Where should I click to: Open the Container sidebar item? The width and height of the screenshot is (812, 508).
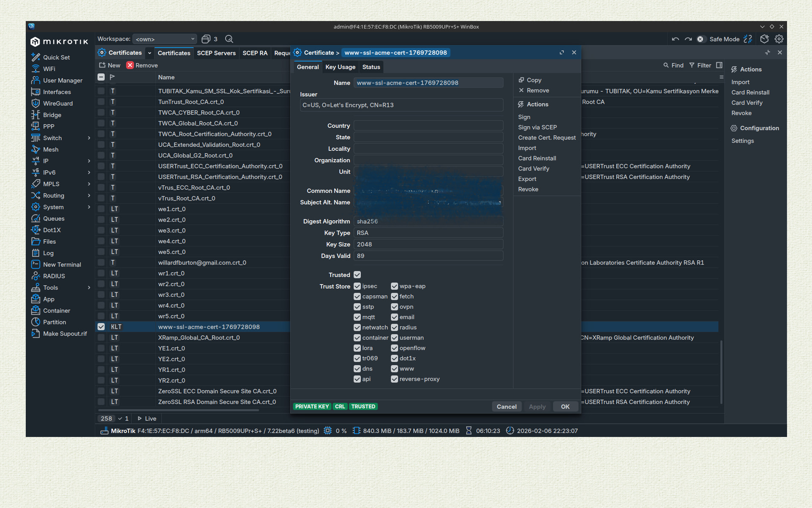[56, 311]
